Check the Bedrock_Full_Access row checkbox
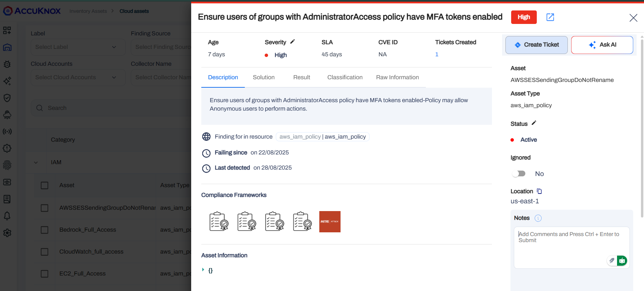 [45, 230]
